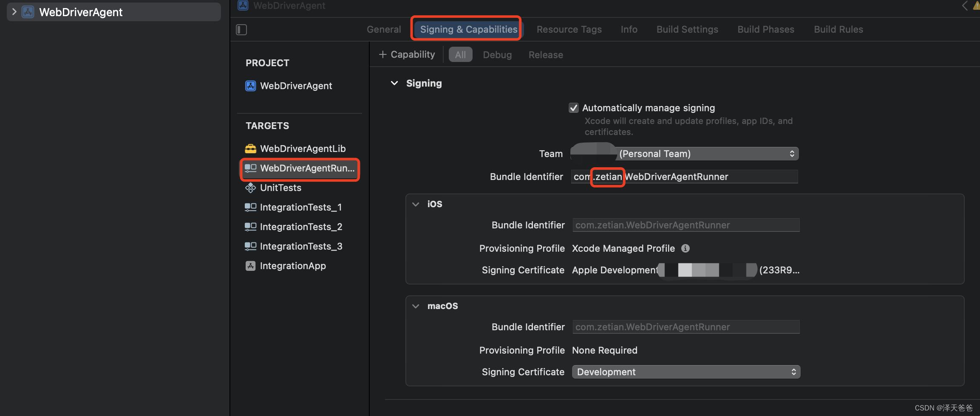Open macOS Signing Certificate dropdown

pos(686,372)
